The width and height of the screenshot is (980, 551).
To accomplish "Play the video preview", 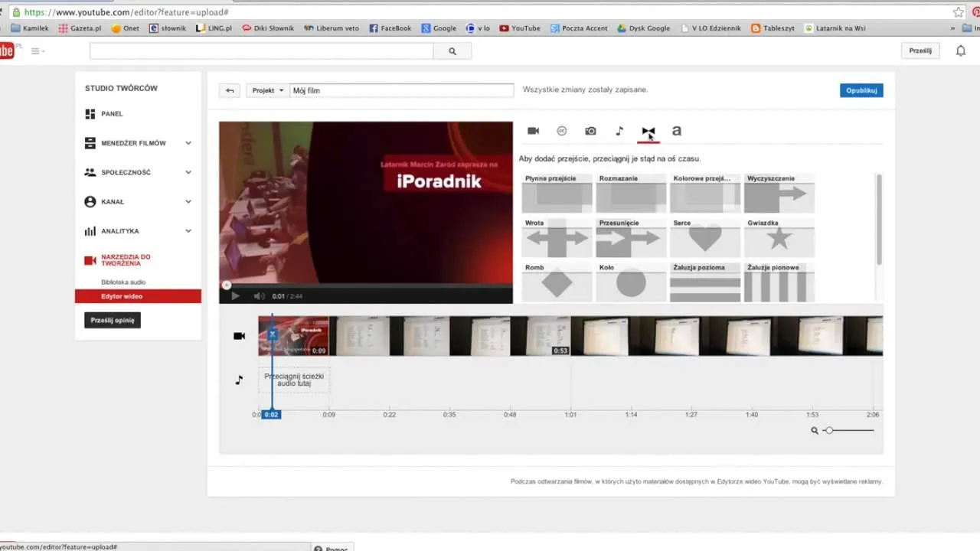I will [236, 296].
